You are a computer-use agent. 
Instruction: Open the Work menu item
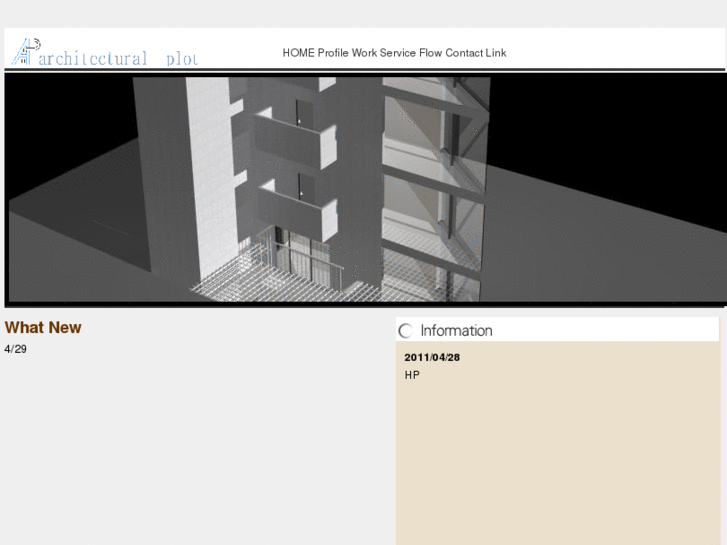(364, 53)
